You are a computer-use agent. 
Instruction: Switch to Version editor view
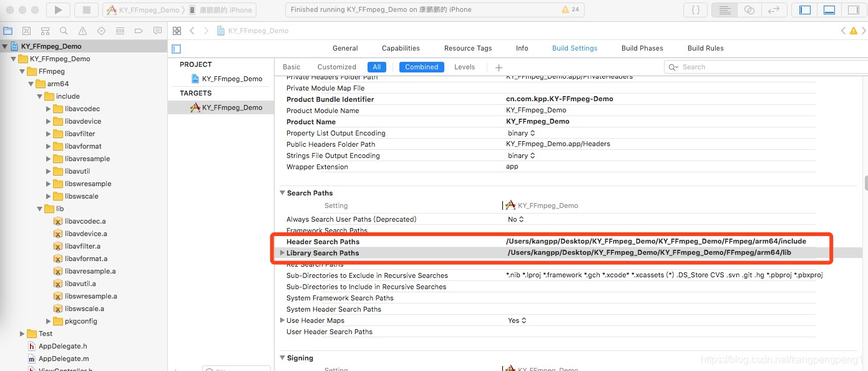(x=774, y=10)
